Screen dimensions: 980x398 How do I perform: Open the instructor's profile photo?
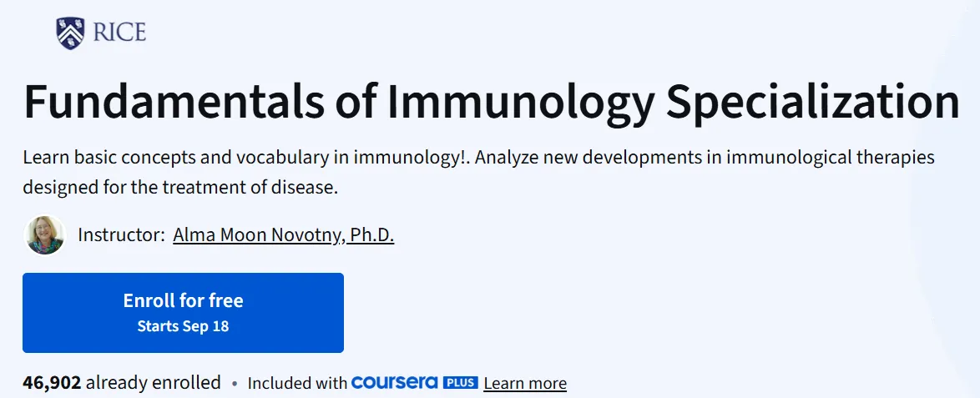[x=45, y=235]
